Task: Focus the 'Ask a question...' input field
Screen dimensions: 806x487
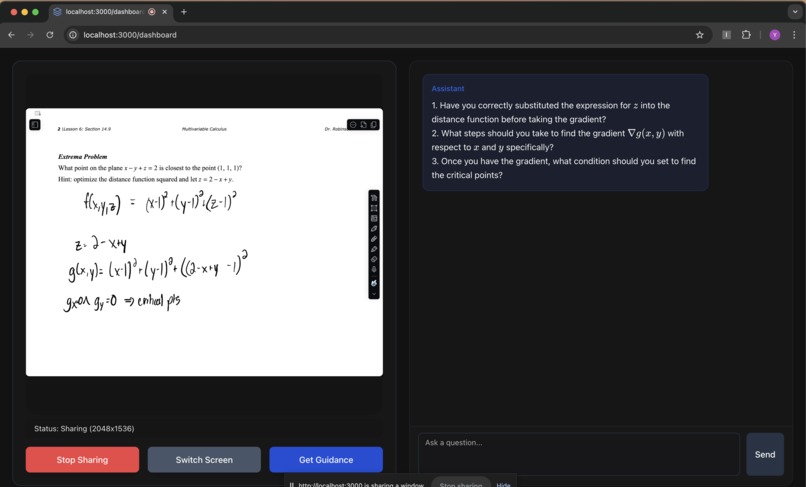Action: tap(579, 455)
